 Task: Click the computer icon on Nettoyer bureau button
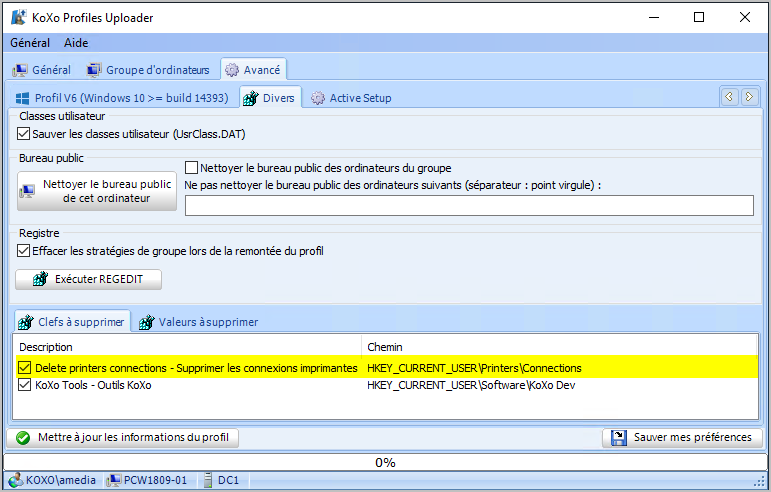[x=27, y=191]
